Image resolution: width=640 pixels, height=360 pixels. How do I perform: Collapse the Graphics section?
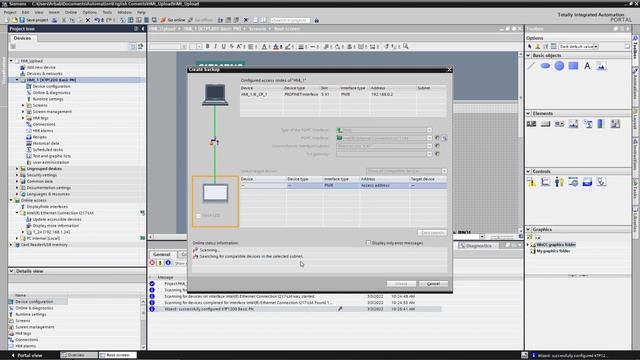[528, 229]
